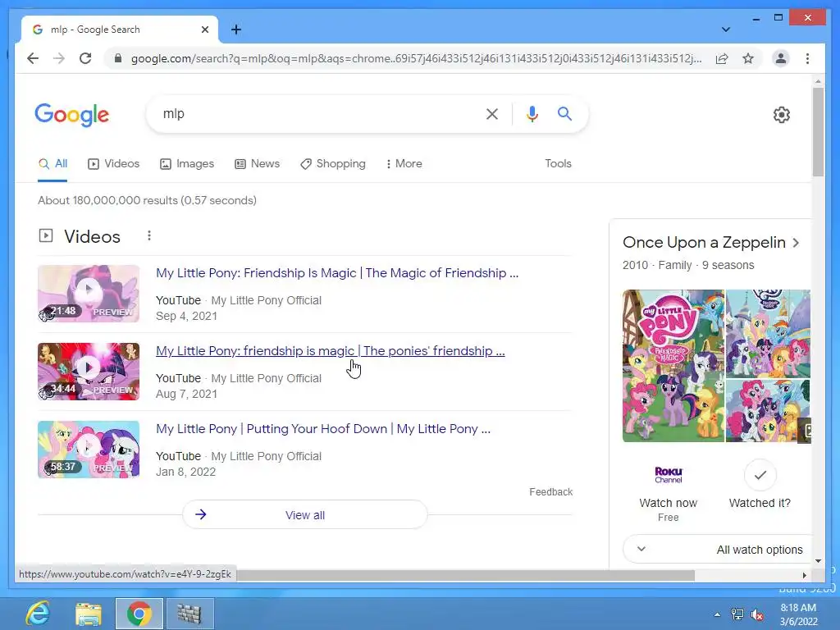Open the tab search chevron in title bar
840x630 pixels.
click(x=726, y=30)
